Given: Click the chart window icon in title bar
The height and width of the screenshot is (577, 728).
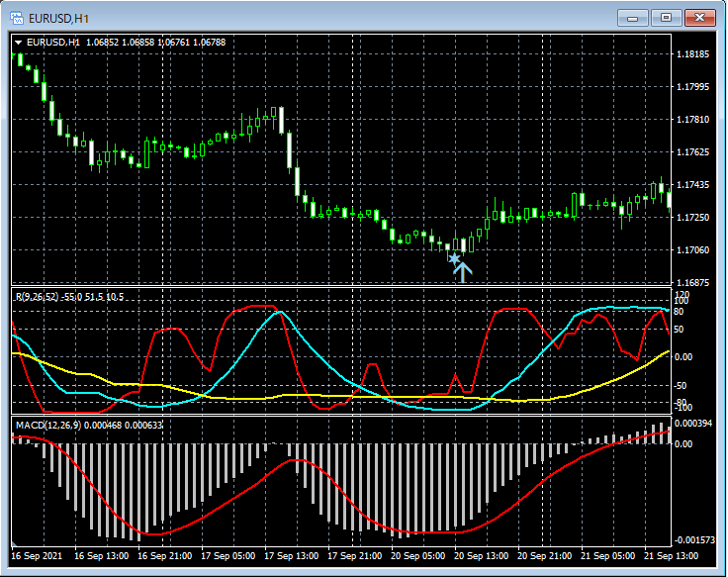Looking at the screenshot, I should [x=17, y=18].
